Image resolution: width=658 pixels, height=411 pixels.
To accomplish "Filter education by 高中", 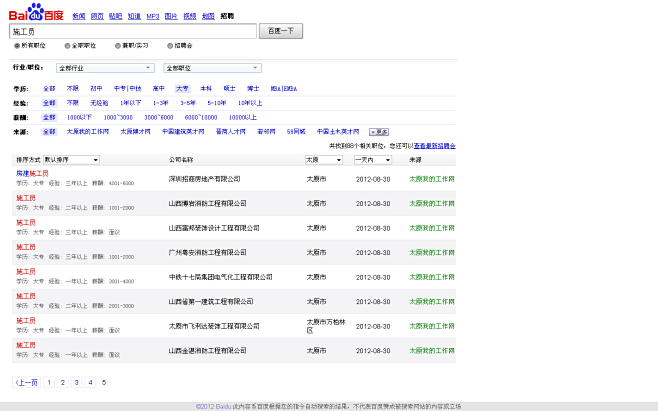I will pos(159,89).
